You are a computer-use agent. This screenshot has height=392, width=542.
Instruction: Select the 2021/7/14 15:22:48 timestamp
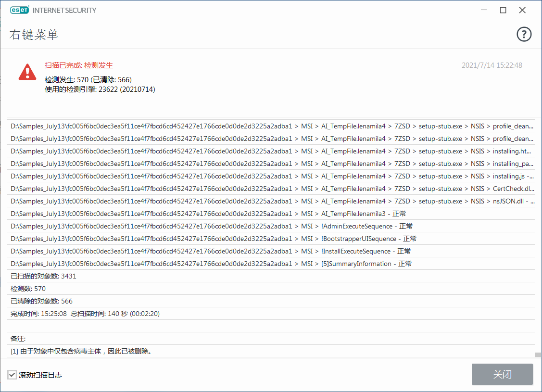tap(492, 65)
